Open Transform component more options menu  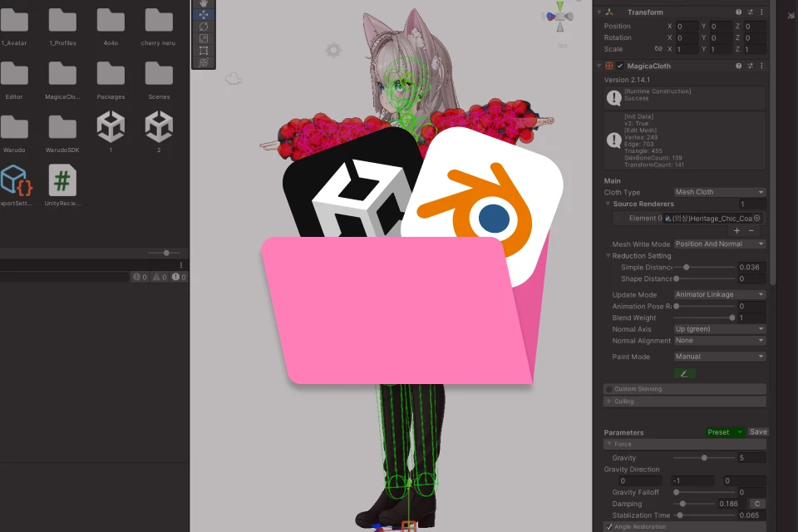point(762,12)
